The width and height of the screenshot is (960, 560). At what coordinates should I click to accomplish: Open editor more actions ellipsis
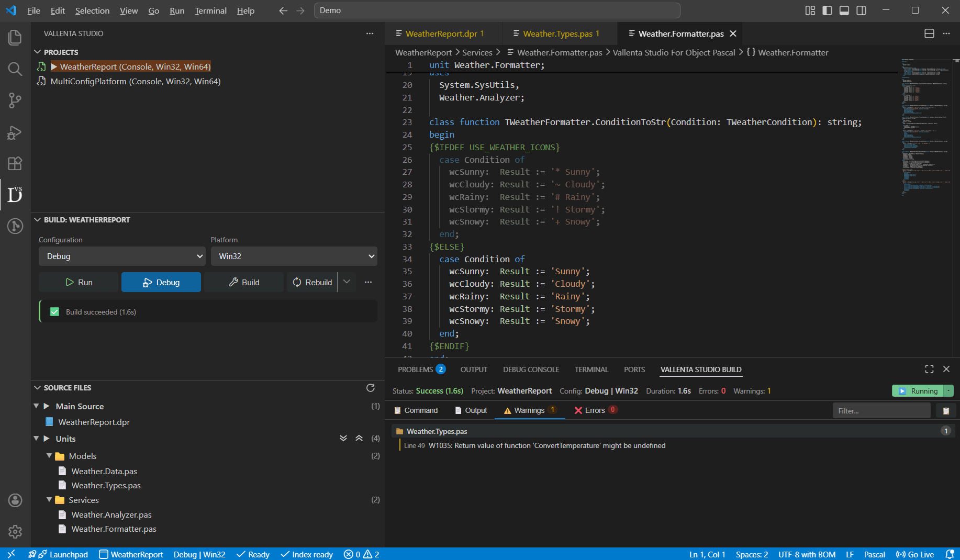coord(946,33)
